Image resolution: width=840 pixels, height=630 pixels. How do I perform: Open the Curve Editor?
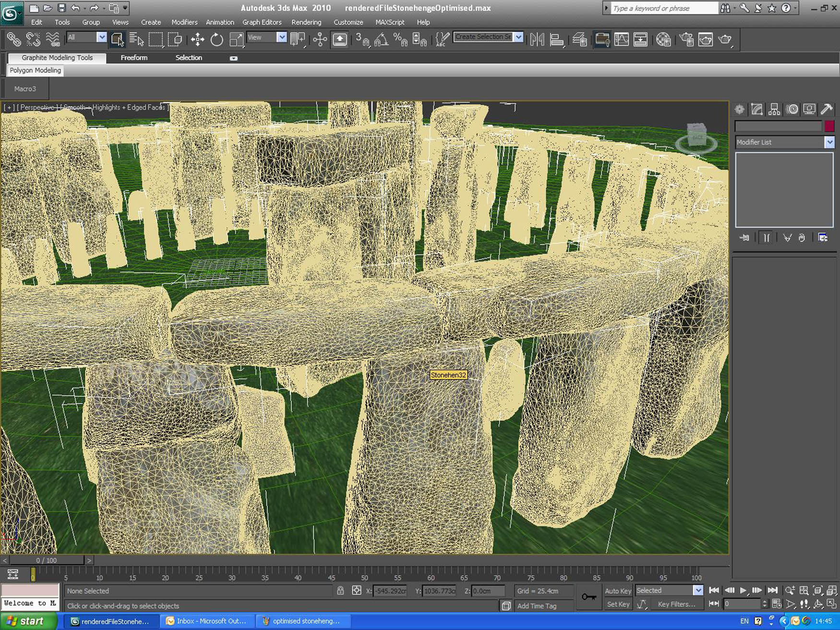coord(621,39)
